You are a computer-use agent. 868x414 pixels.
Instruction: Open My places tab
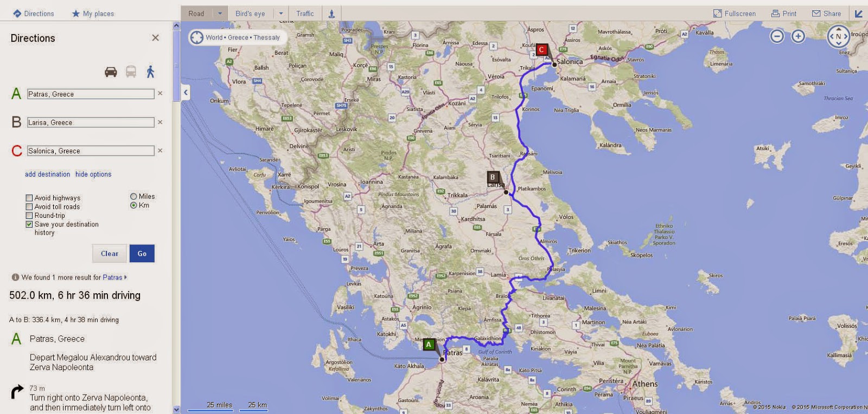(x=93, y=14)
